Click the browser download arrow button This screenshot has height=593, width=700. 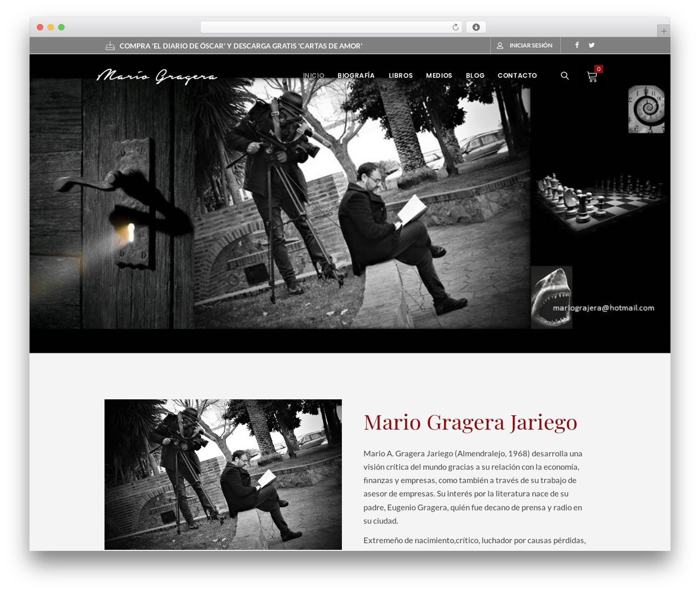[x=476, y=27]
